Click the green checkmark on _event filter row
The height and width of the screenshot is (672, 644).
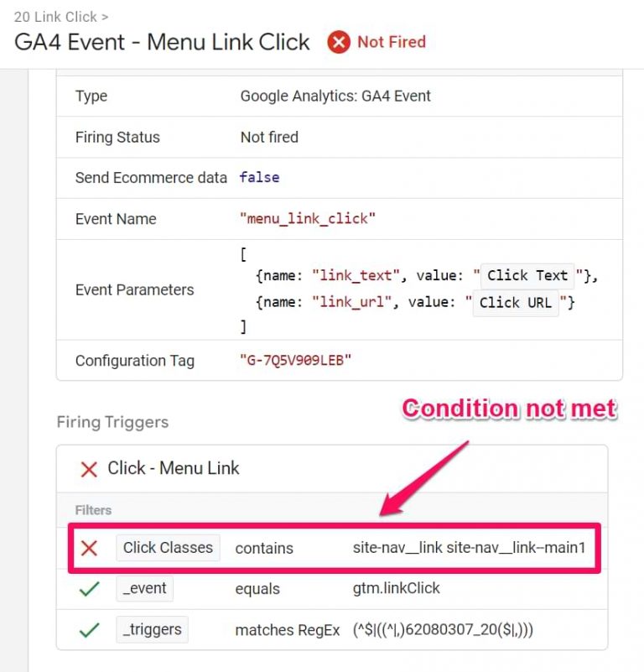coord(88,588)
